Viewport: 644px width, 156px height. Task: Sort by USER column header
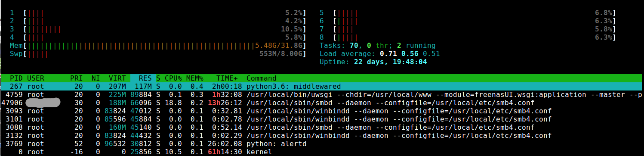[x=35, y=78]
